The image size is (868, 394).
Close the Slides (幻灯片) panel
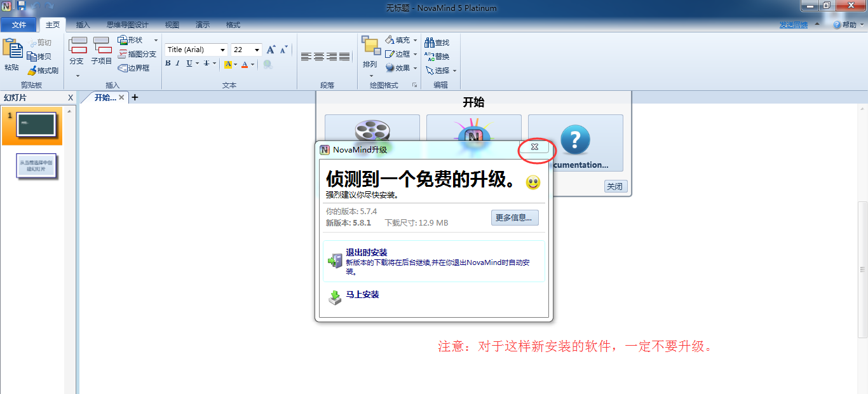pyautogui.click(x=71, y=97)
